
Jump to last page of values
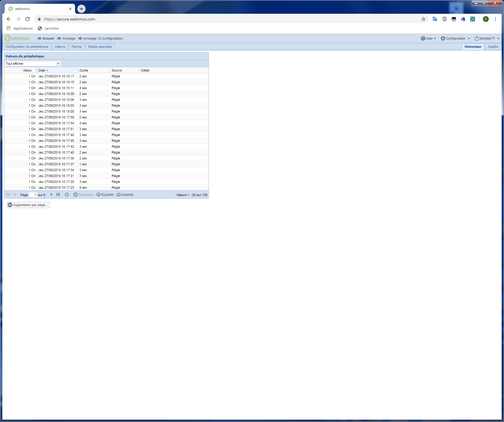tap(58, 195)
